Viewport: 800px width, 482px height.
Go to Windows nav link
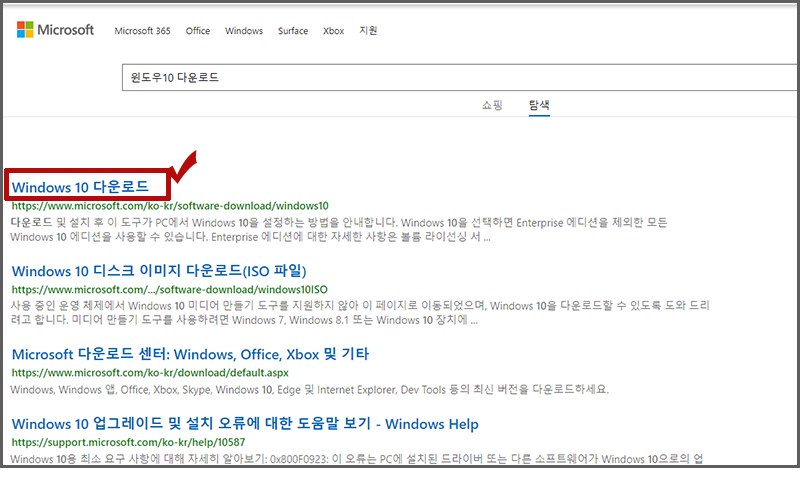click(244, 31)
